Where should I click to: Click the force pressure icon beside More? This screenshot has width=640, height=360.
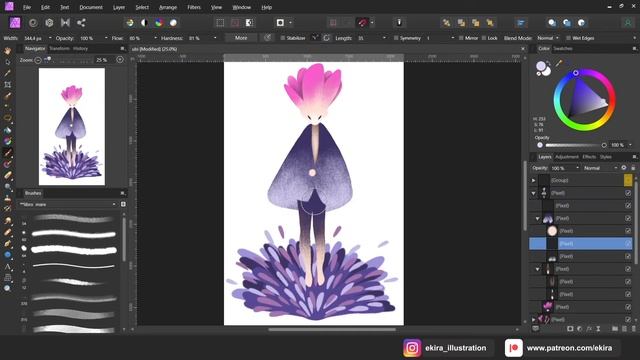pyautogui.click(x=267, y=38)
